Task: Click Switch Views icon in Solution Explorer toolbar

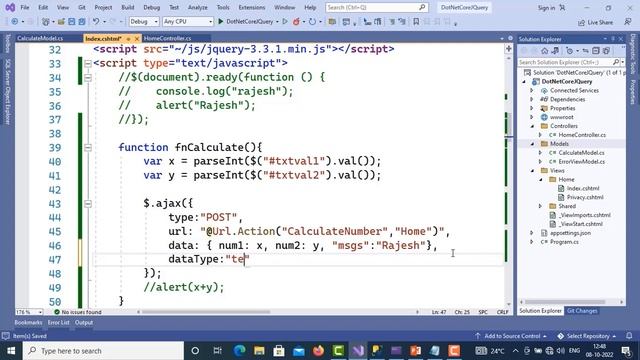Action: (555, 51)
